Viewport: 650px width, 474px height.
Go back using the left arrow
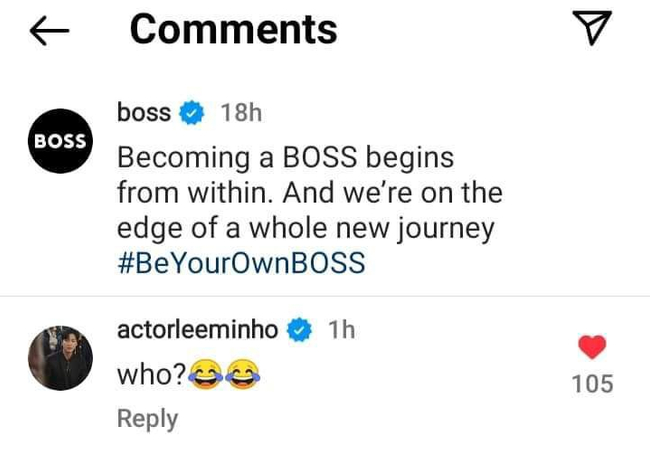pos(50,32)
